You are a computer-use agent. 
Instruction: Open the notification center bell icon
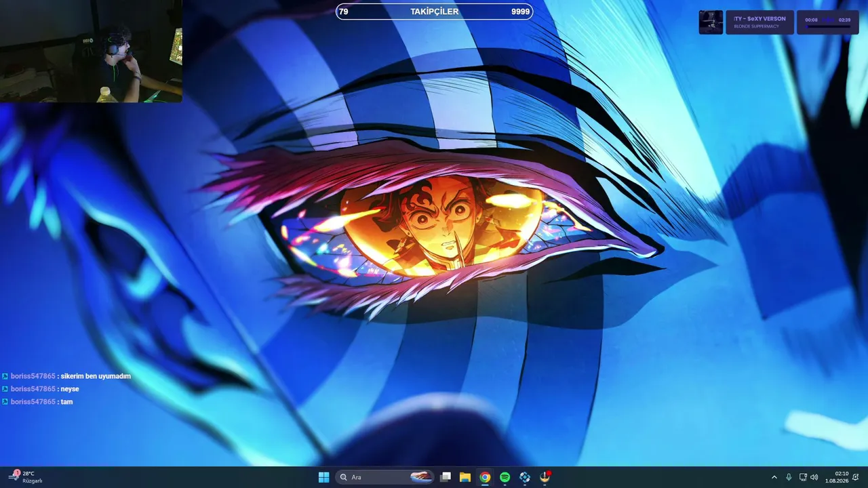pos(856,477)
